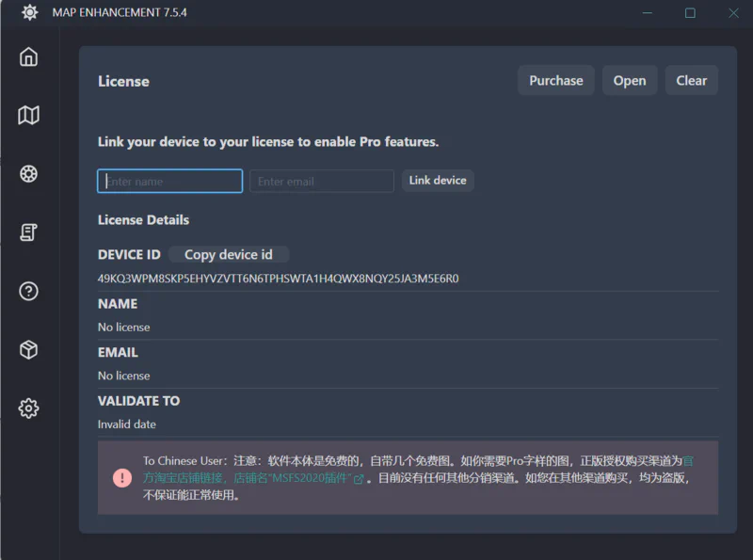Open the License scroll icon in sidebar
The height and width of the screenshot is (560, 753).
coord(28,232)
